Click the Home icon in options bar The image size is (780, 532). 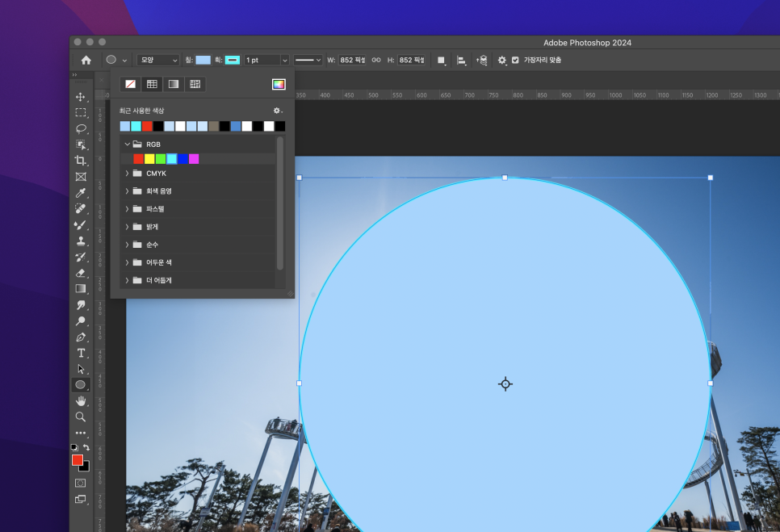click(86, 61)
